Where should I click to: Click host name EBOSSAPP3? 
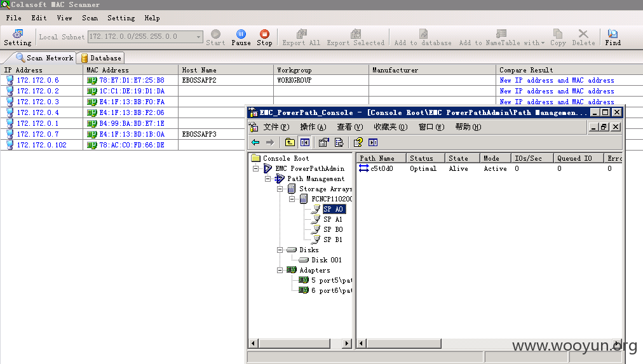199,134
